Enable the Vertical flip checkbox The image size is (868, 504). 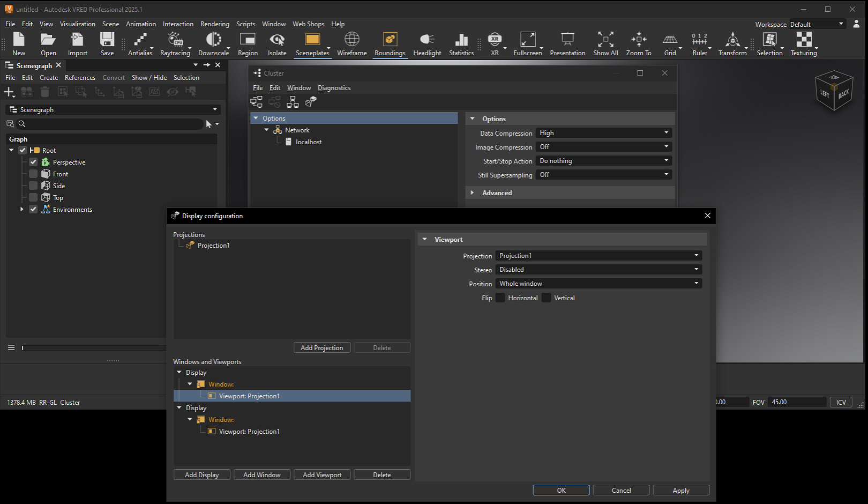pyautogui.click(x=547, y=298)
